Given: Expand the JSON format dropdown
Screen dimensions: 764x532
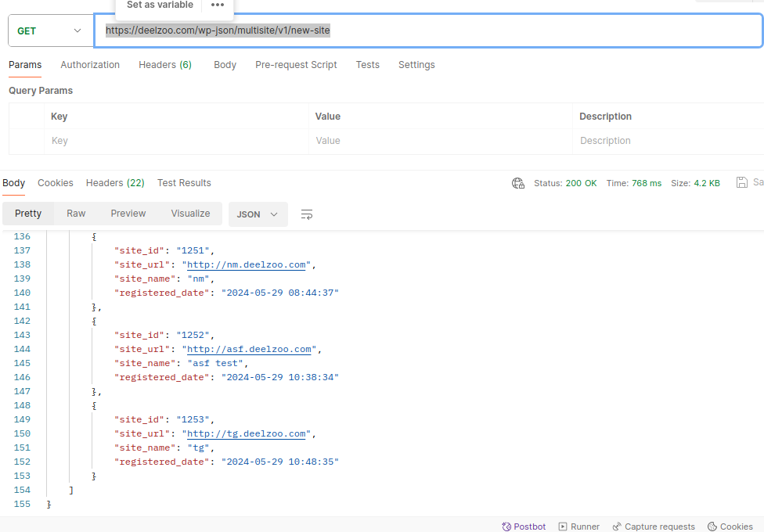Looking at the screenshot, I should click(x=258, y=214).
